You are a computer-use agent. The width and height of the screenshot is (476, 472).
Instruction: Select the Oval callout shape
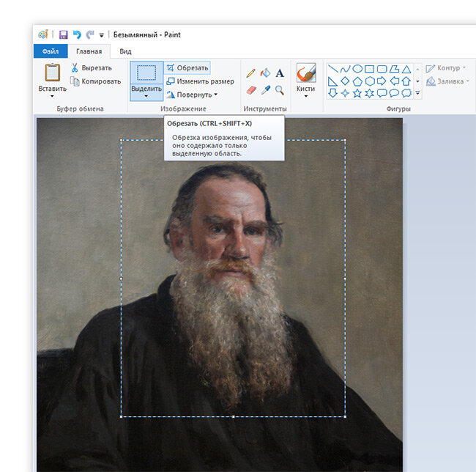(x=394, y=93)
